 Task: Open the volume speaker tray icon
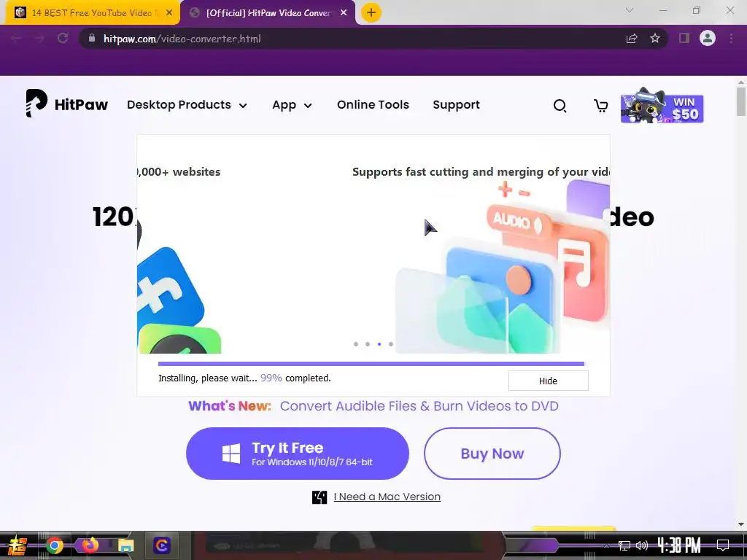click(642, 545)
